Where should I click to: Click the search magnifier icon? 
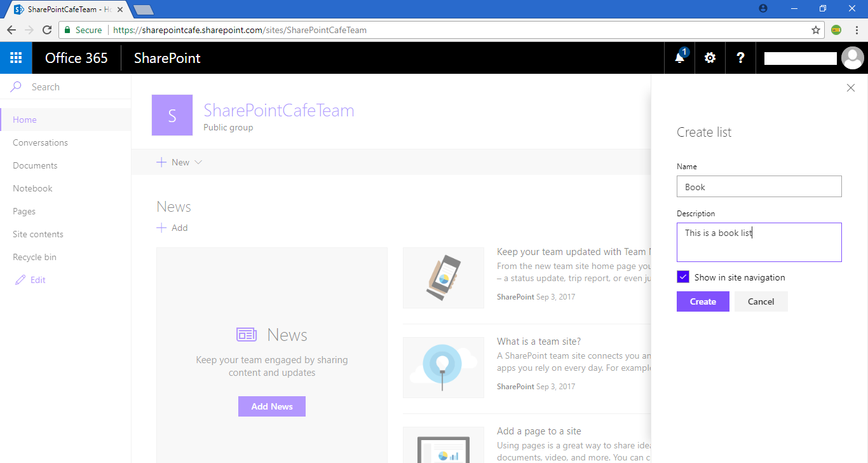(x=17, y=87)
